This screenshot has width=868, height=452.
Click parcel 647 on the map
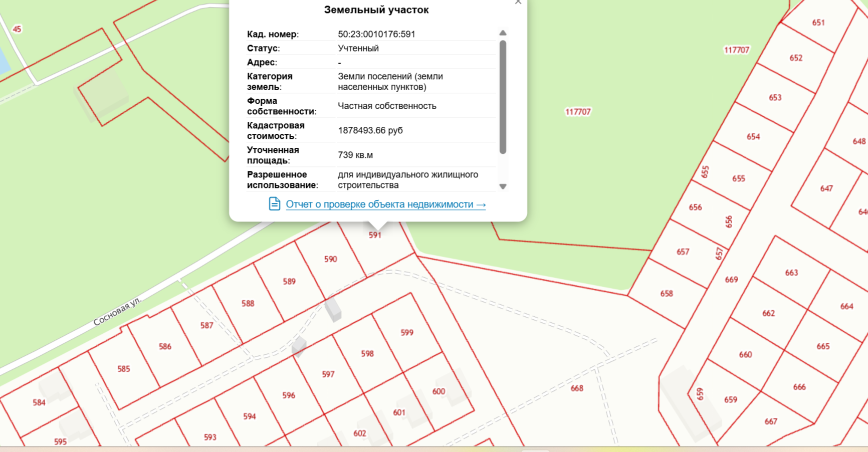[826, 189]
